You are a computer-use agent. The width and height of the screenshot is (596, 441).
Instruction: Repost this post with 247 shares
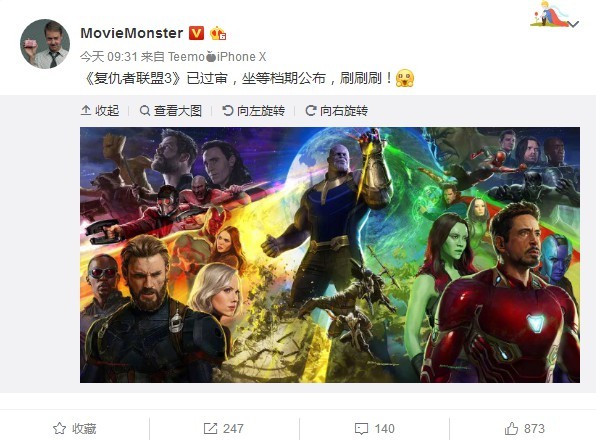(x=224, y=429)
